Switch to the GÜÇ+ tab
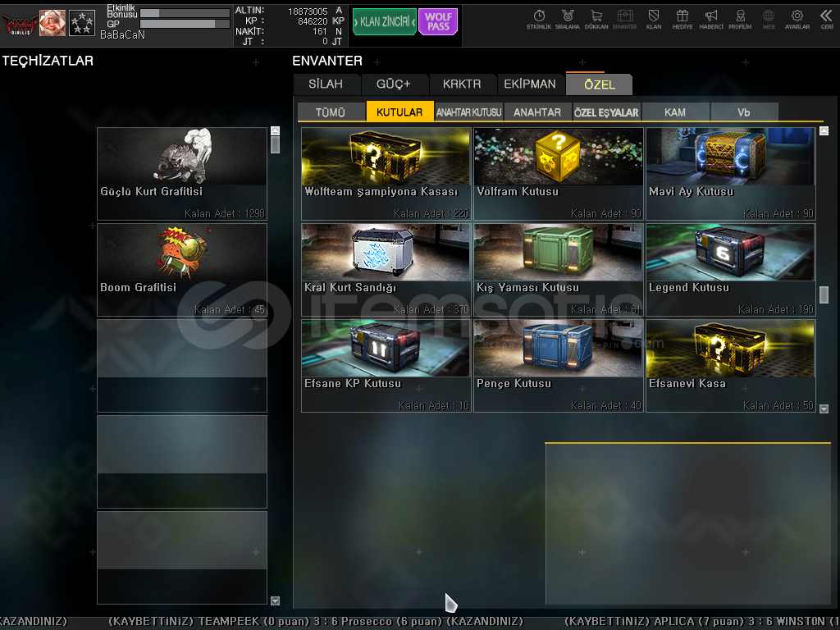This screenshot has width=840, height=630. click(394, 84)
